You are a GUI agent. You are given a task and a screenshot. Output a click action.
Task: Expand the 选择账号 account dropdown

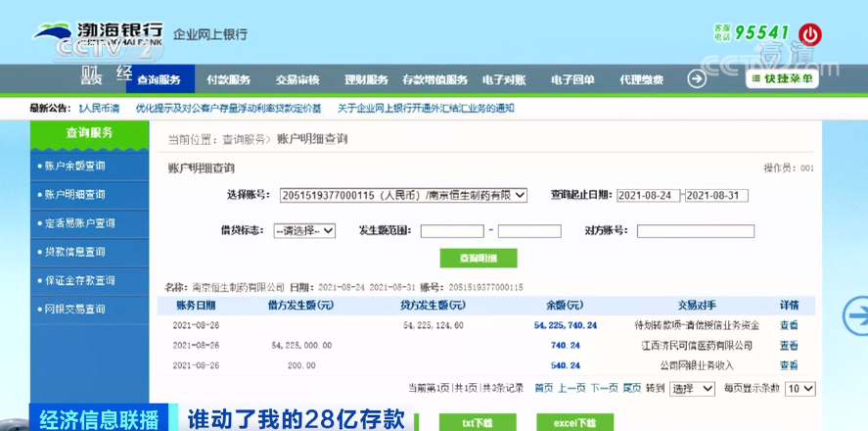click(x=403, y=195)
